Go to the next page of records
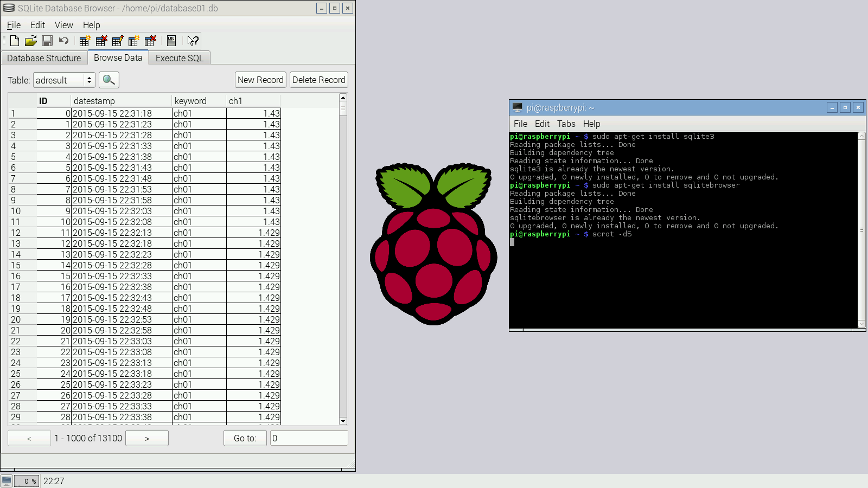 click(x=147, y=438)
